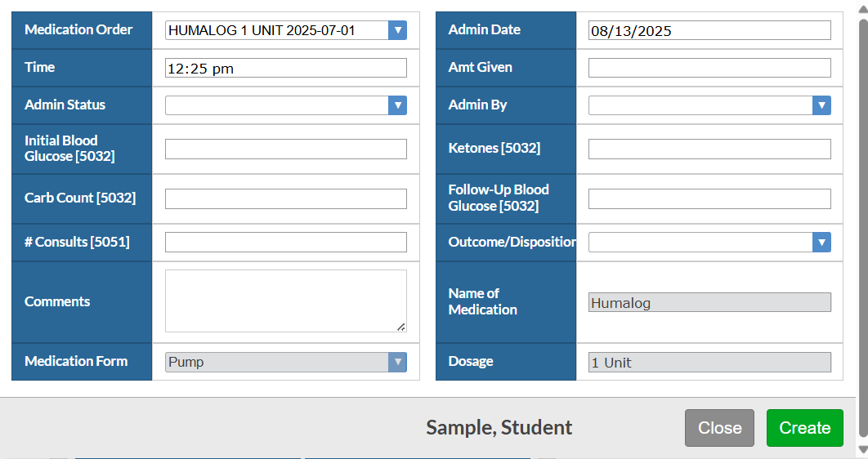Screen dimensions: 868x459
Task: Click the Create button
Action: (805, 428)
